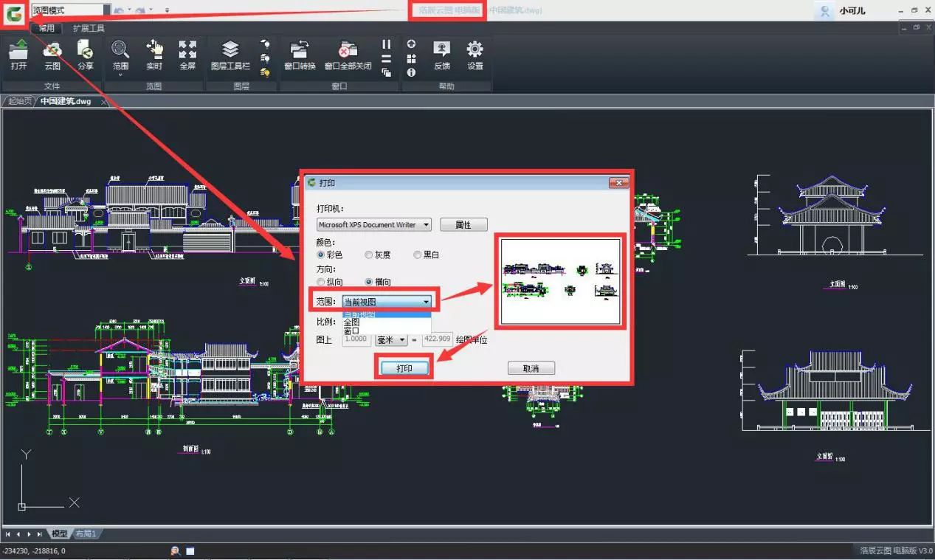Click the 打开 (Open) file icon

coord(18,54)
